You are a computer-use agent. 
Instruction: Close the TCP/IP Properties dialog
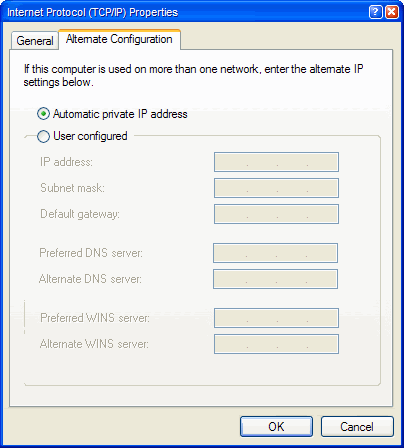[x=391, y=12]
